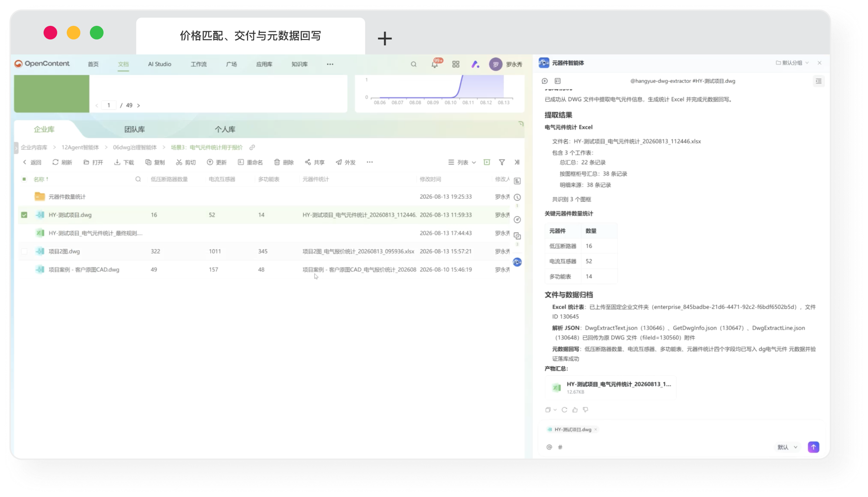868x497 pixels.
Task: Switch to the 团队库 tab
Action: pyautogui.click(x=134, y=129)
